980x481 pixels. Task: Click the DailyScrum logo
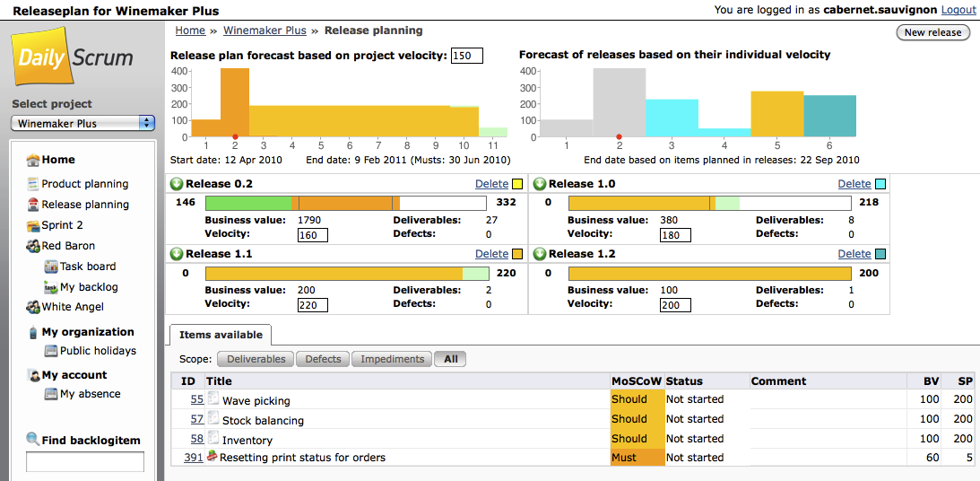point(74,57)
